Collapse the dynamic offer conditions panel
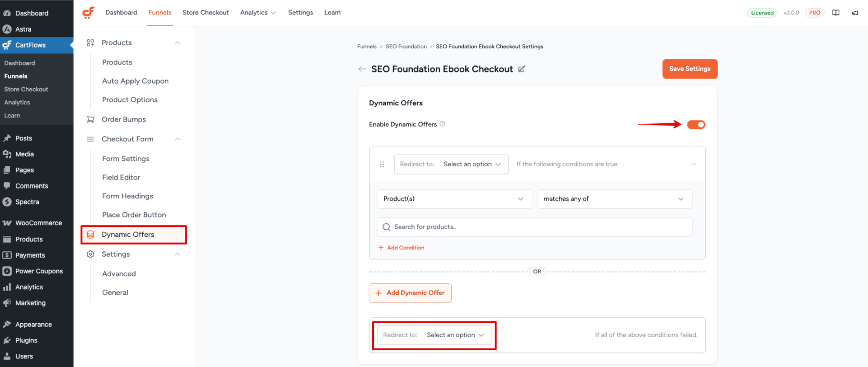The height and width of the screenshot is (367, 868). tap(694, 165)
